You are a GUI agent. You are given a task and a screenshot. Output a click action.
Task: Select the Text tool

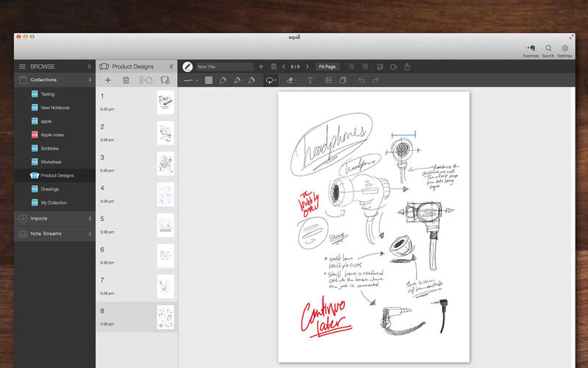coord(310,80)
